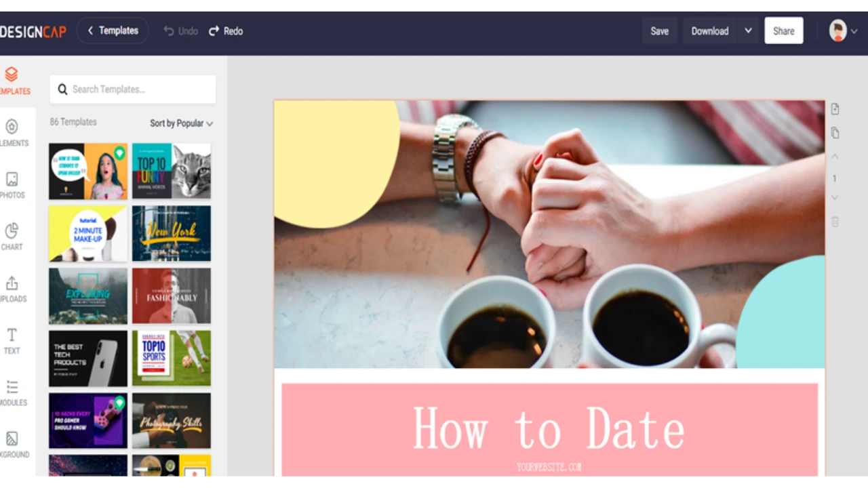Open the Sort by Popular dropdown
The image size is (868, 488).
181,123
